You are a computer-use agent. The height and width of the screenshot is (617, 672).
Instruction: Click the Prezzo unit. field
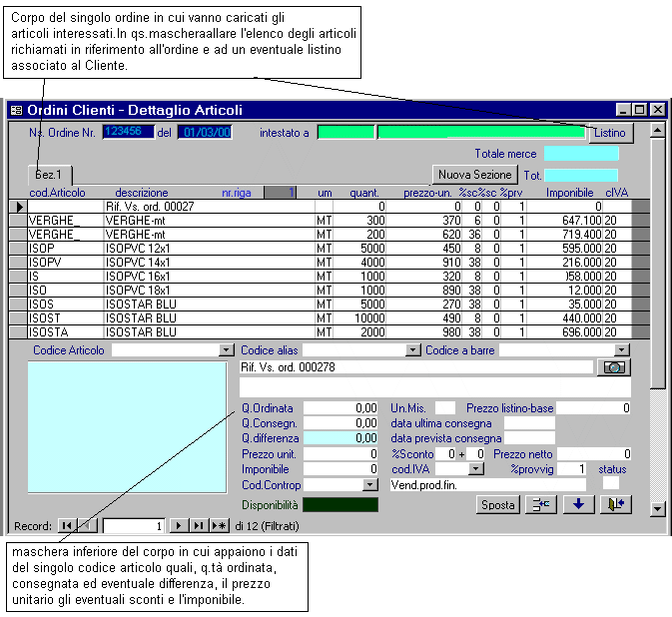(x=340, y=453)
